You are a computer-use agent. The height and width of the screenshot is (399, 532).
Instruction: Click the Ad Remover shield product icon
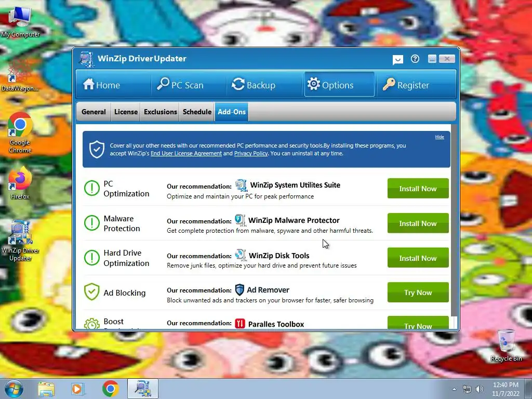(x=240, y=290)
